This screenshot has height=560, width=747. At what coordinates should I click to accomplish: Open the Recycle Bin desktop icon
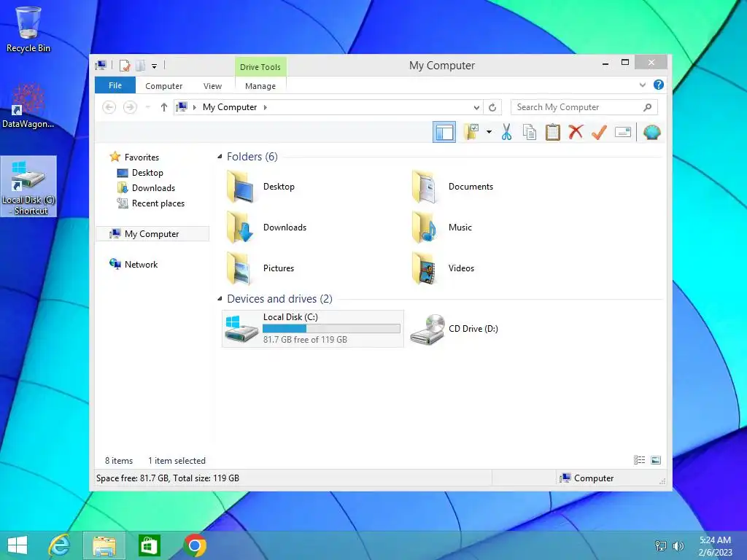[28, 29]
